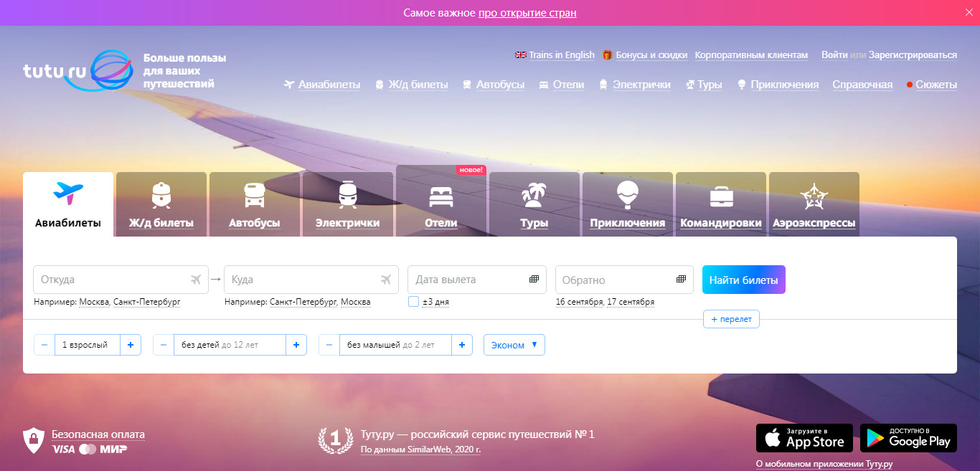The width and height of the screenshot is (980, 471).
Task: Click the airplane icon in Авиабилеты tab
Action: pyautogui.click(x=68, y=193)
